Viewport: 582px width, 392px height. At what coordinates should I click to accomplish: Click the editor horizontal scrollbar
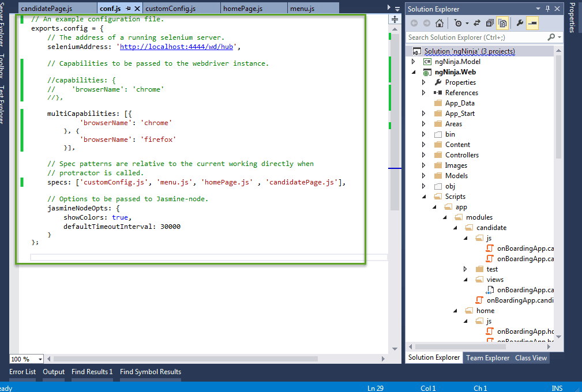[x=186, y=359]
